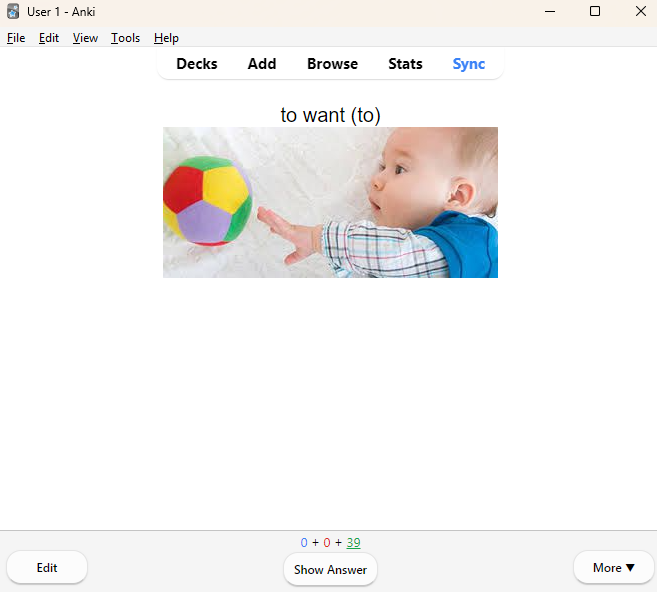This screenshot has height=592, width=657.
Task: Open the card Browse window
Action: (x=332, y=64)
